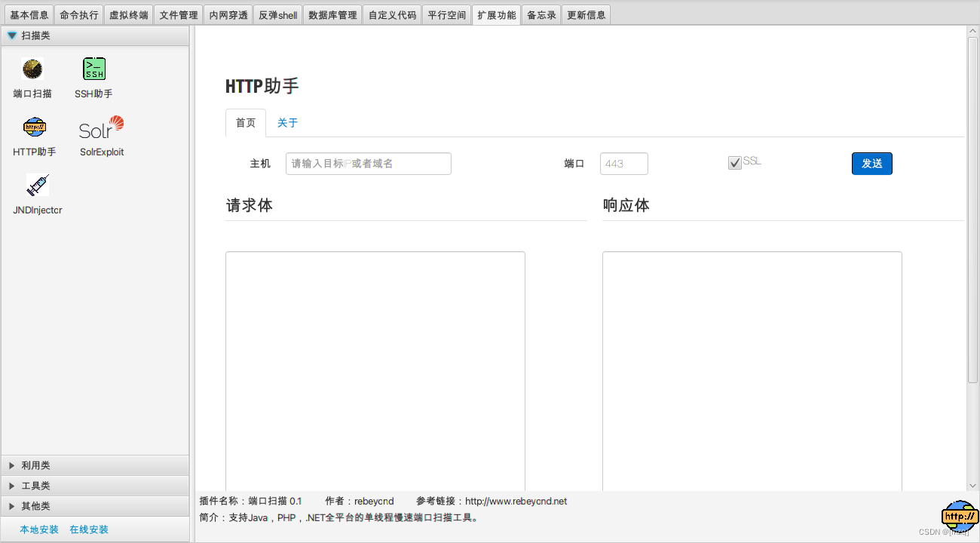The image size is (980, 543).
Task: Open the 自定义代码 tab
Action: click(x=392, y=15)
